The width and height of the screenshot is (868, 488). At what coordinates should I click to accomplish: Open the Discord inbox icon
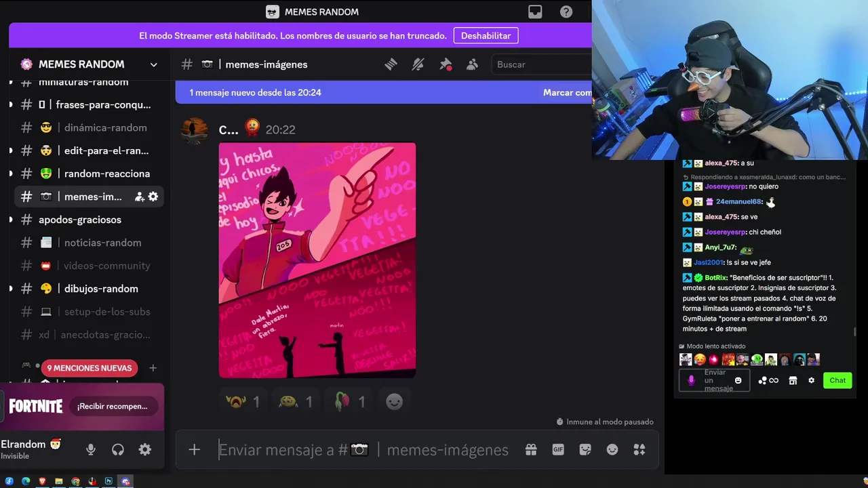[535, 12]
